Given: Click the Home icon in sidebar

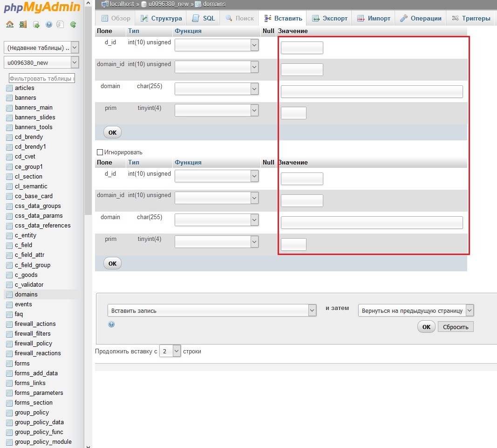Looking at the screenshot, I should click(x=10, y=25).
